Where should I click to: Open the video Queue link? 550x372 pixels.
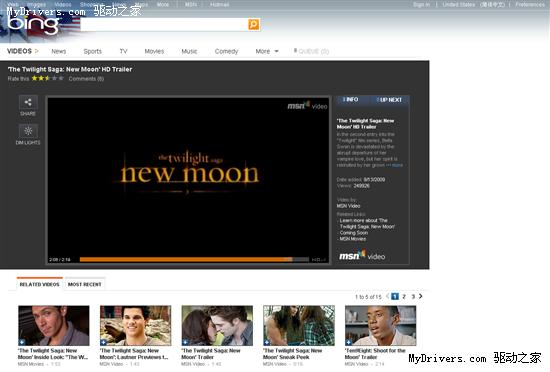point(311,52)
